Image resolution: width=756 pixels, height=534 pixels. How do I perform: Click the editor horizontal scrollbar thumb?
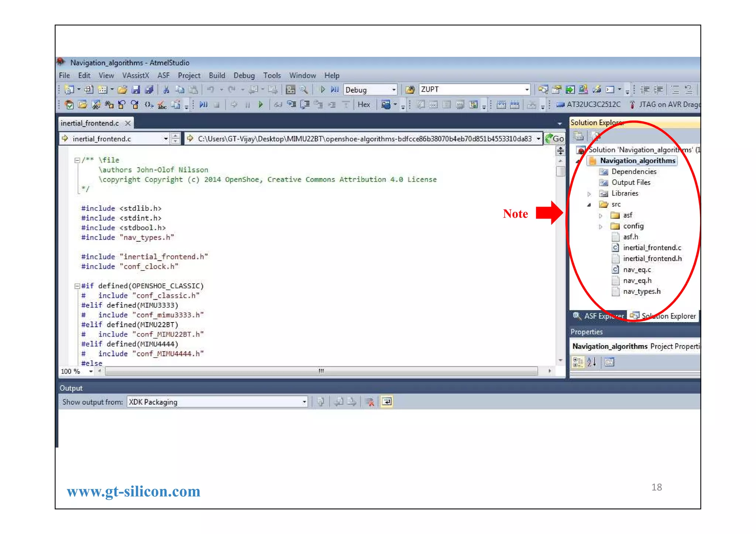click(x=321, y=371)
